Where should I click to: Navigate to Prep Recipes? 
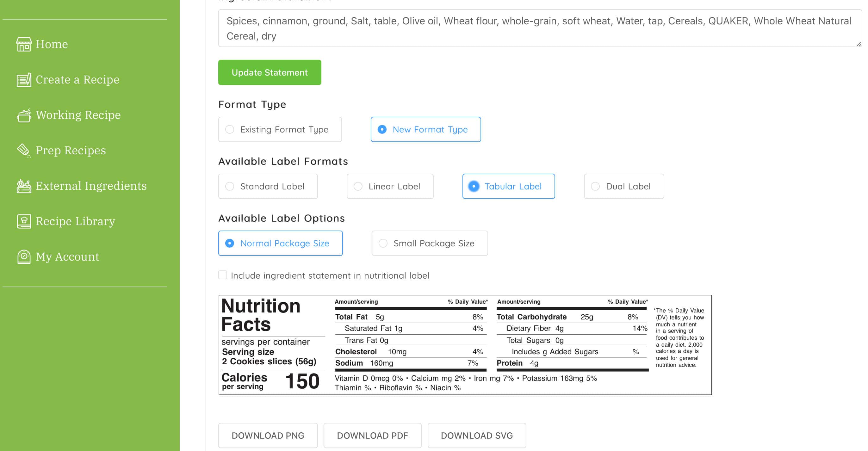click(71, 150)
